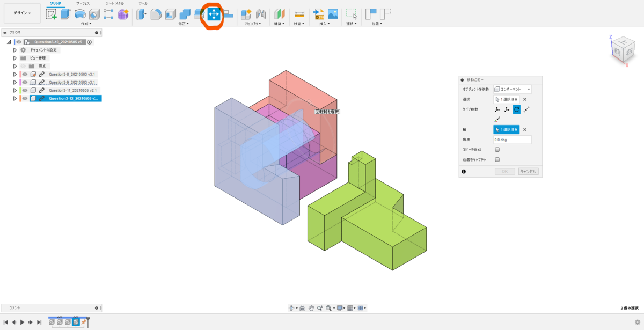Select the Create Sketch tool

point(52,14)
